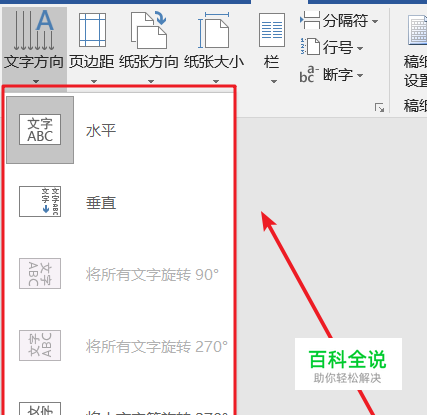Viewport: 427px width, 415px height.
Task: Click the 文字方向 button label
Action: (x=34, y=62)
